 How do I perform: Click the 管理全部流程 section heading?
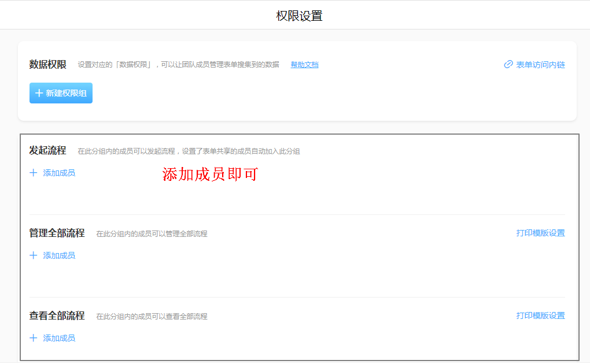click(57, 233)
